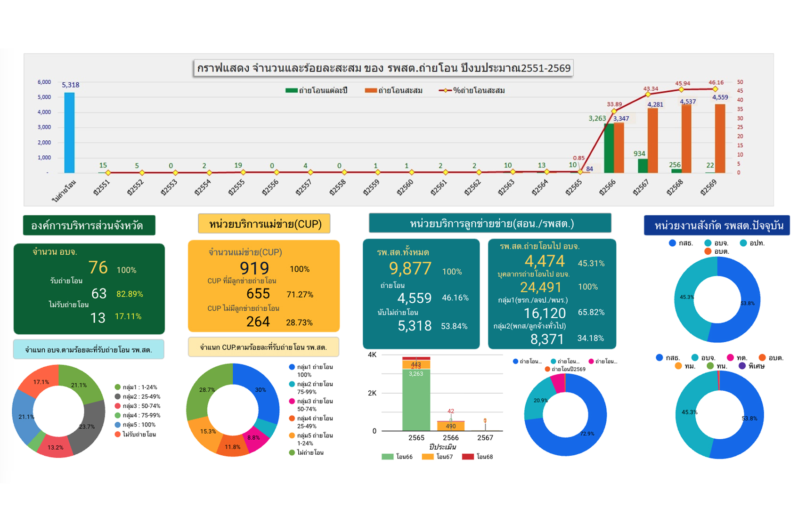Click the ทม. legend dot on bottom donut
Screen dimensions: 798x532
(x=678, y=366)
